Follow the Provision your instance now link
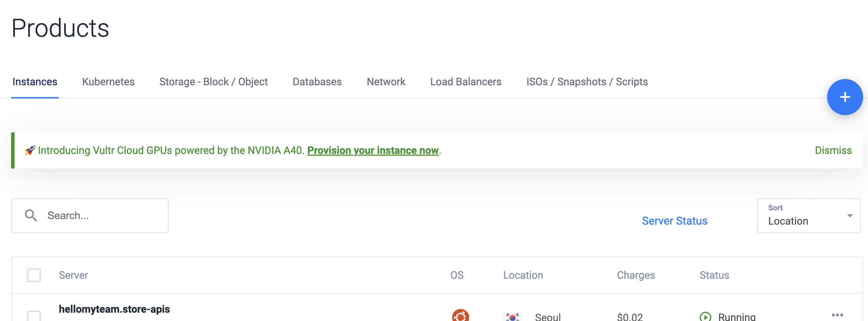This screenshot has height=321, width=868. point(373,150)
